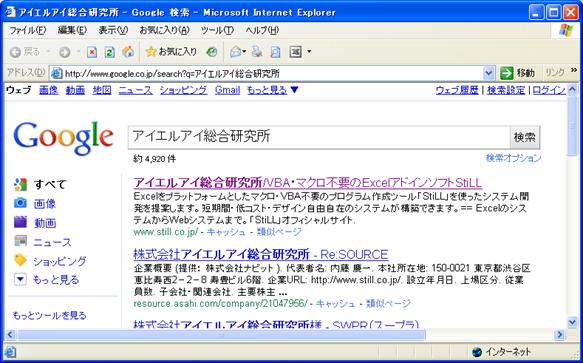
Task: Click the Discuss toolbar icon
Action: click(x=296, y=52)
